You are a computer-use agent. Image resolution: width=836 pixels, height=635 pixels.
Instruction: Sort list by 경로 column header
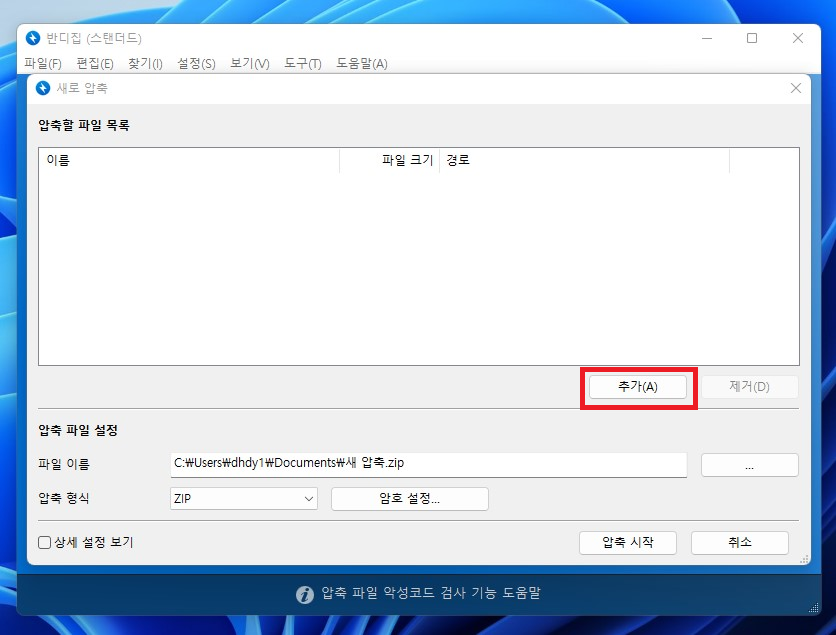pyautogui.click(x=584, y=160)
